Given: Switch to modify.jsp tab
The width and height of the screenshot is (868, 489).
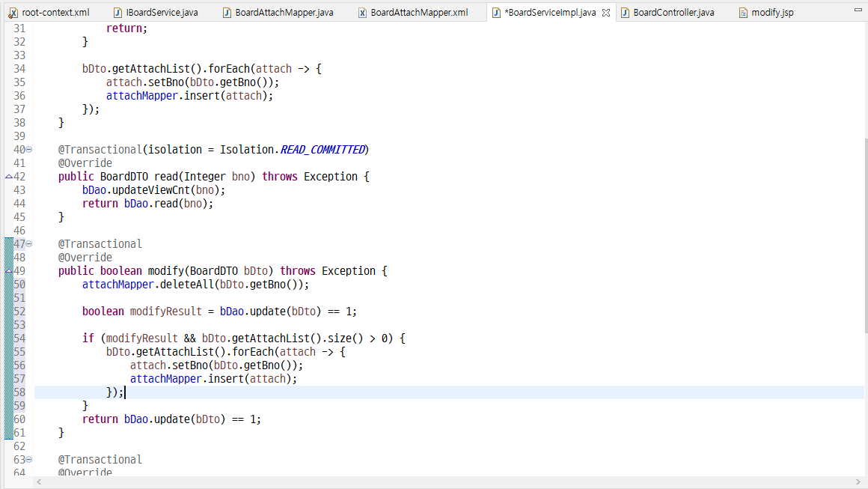Looking at the screenshot, I should coord(766,12).
